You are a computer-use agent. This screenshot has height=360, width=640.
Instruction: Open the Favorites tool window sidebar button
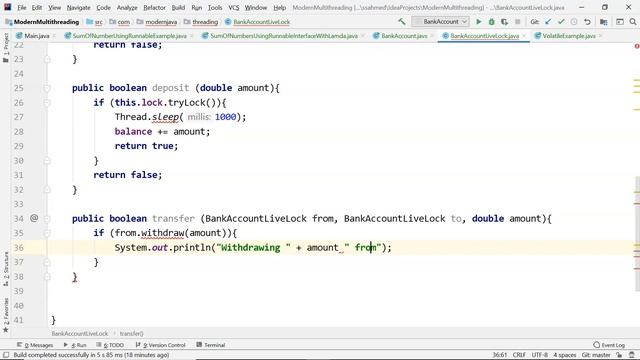(x=6, y=315)
